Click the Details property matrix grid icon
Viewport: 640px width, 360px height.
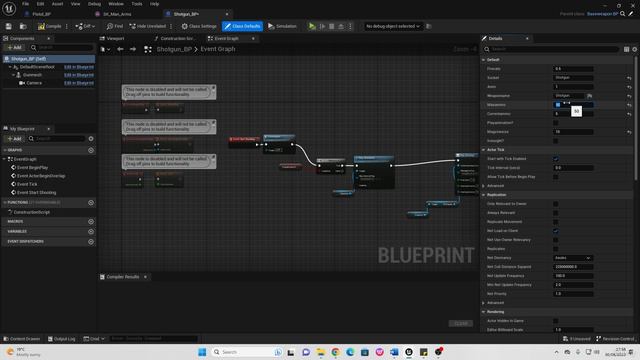(x=627, y=49)
